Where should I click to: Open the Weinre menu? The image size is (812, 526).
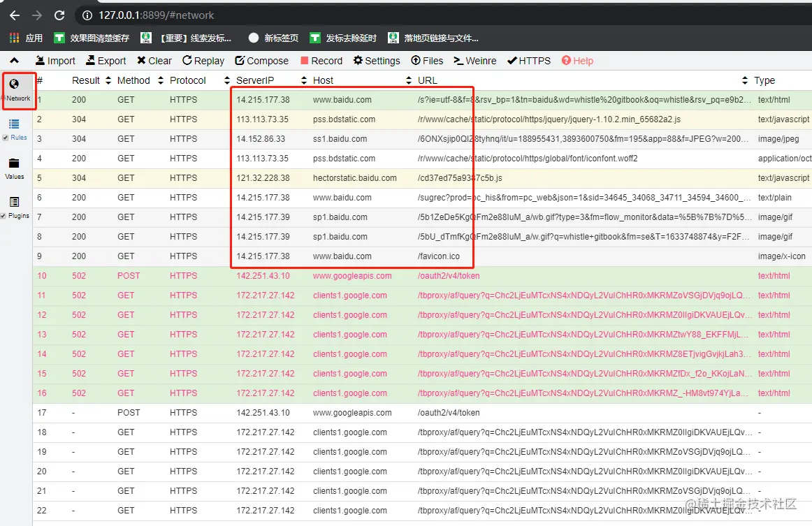[475, 61]
